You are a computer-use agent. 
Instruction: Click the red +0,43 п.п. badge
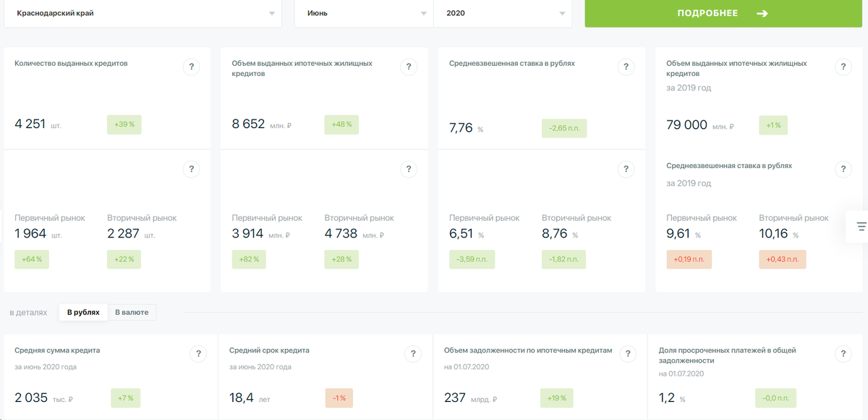coord(782,259)
